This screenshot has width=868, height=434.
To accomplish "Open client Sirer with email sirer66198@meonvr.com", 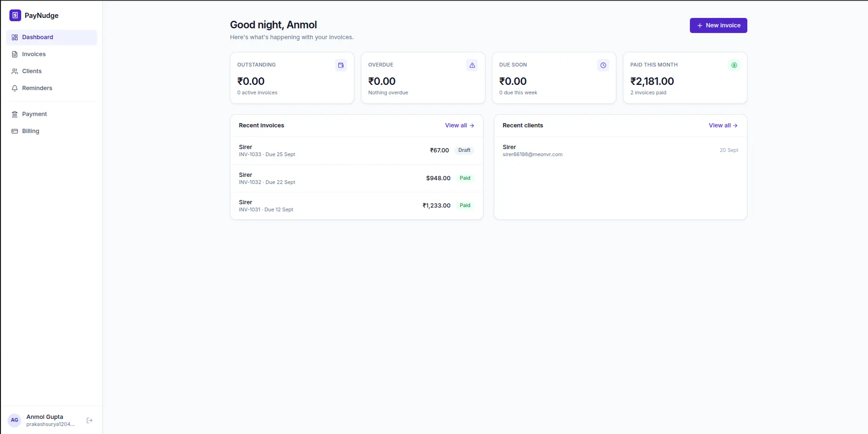I will coord(620,150).
